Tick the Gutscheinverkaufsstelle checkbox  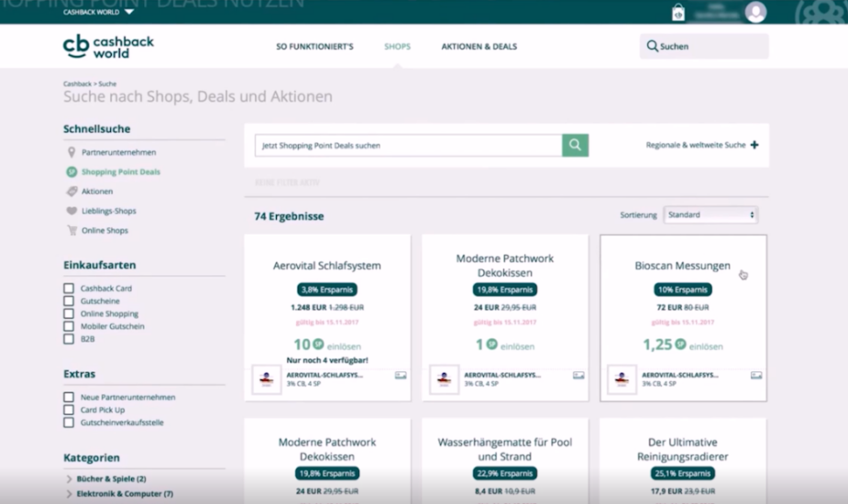tap(69, 422)
